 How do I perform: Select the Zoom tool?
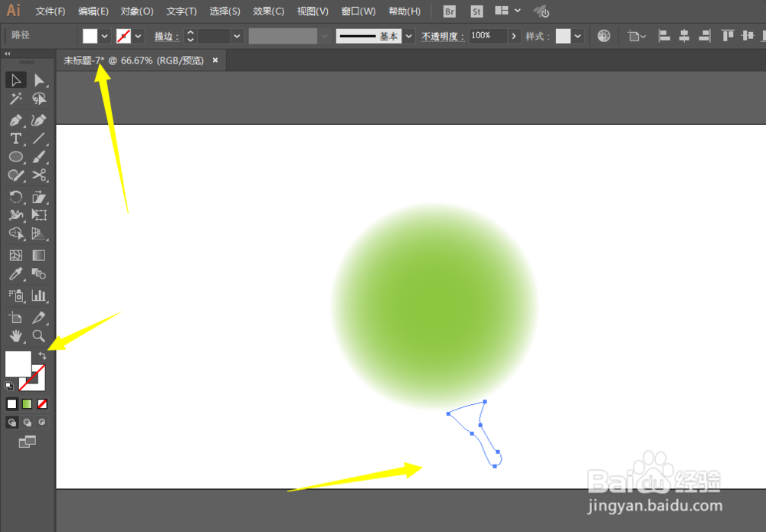39,336
